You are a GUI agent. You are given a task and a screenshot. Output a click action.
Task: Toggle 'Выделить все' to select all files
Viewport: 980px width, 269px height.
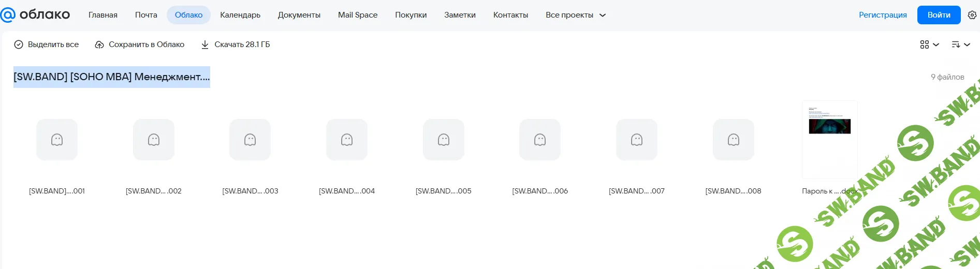47,44
